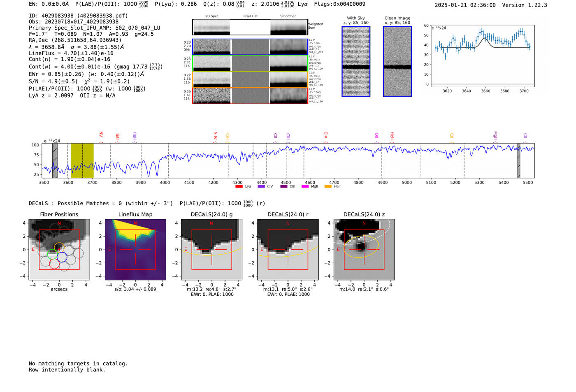576x392 pixels.
Task: Click the 2025-01-21 02:36:00 timestamp
Action: tap(465, 5)
